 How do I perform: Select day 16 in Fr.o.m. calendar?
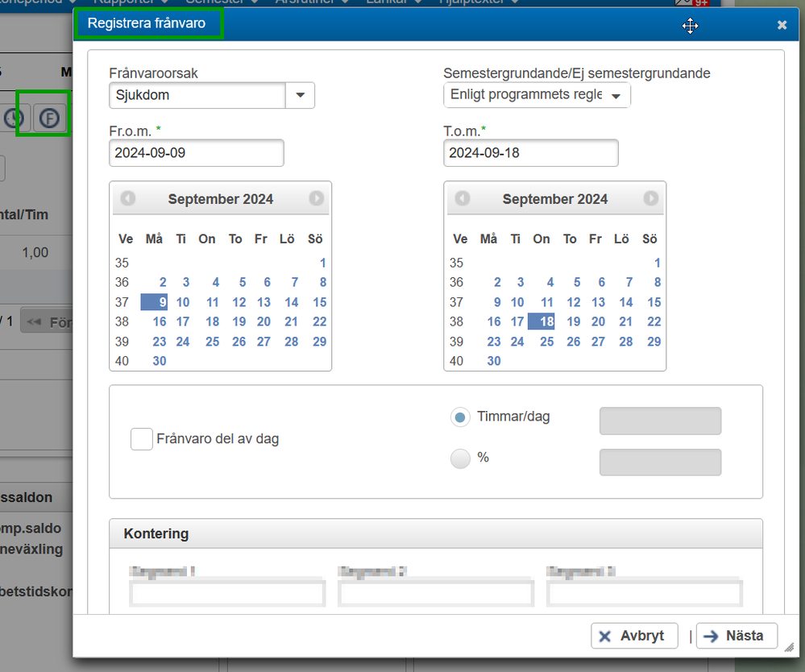[160, 321]
